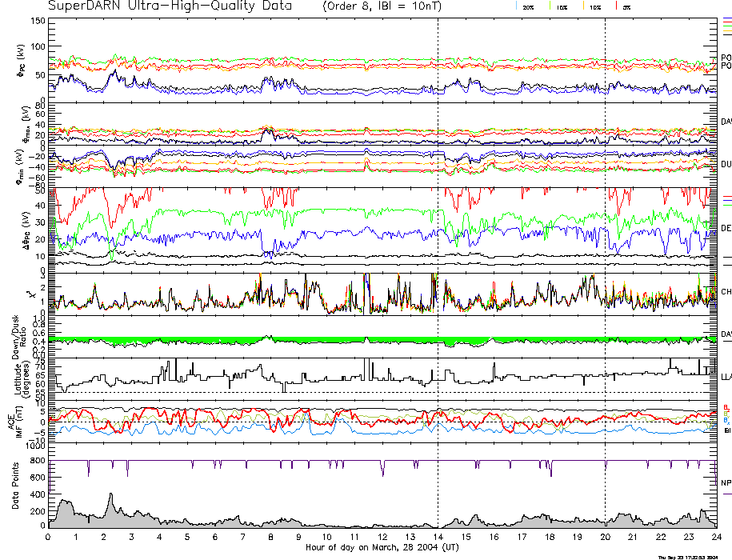Click hour 24 on the time axis
This screenshot has height=560, width=732.
coord(716,537)
